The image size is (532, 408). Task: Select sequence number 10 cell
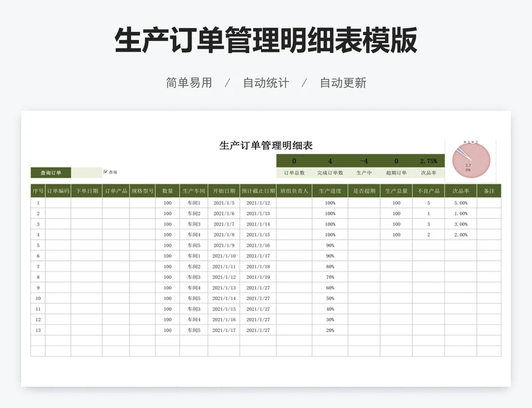pos(38,298)
